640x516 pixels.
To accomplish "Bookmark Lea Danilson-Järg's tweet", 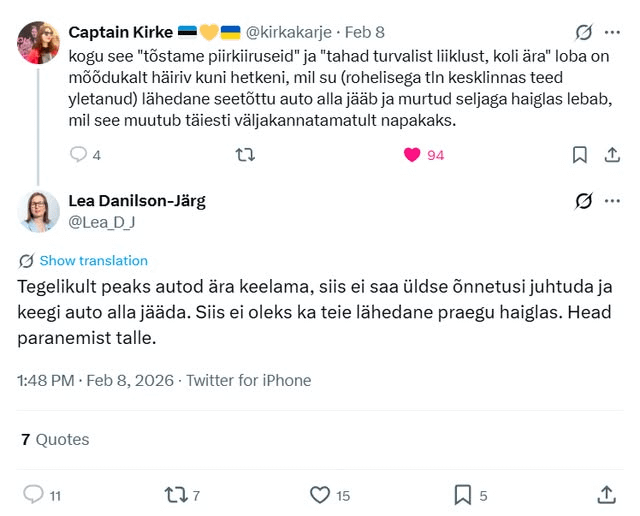I will (x=462, y=495).
